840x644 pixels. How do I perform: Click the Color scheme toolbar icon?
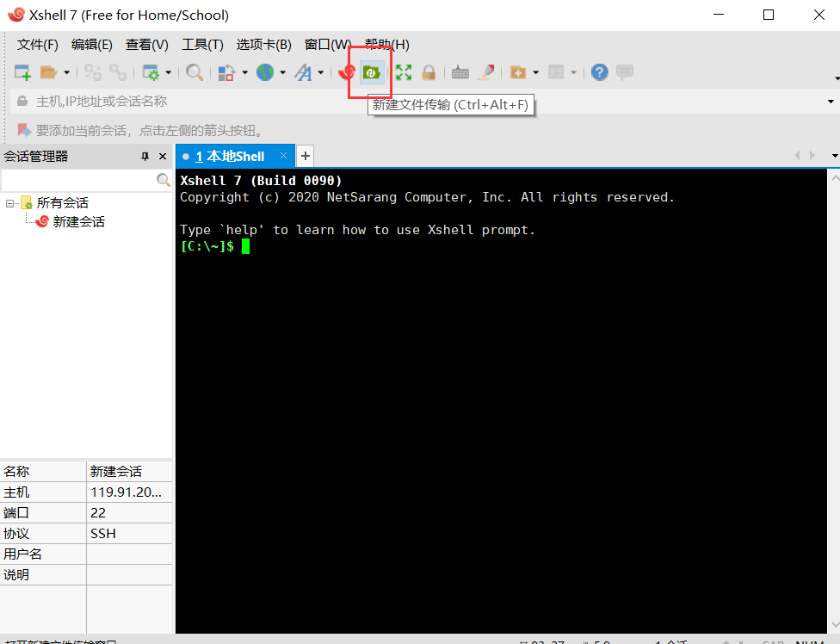pos(226,72)
